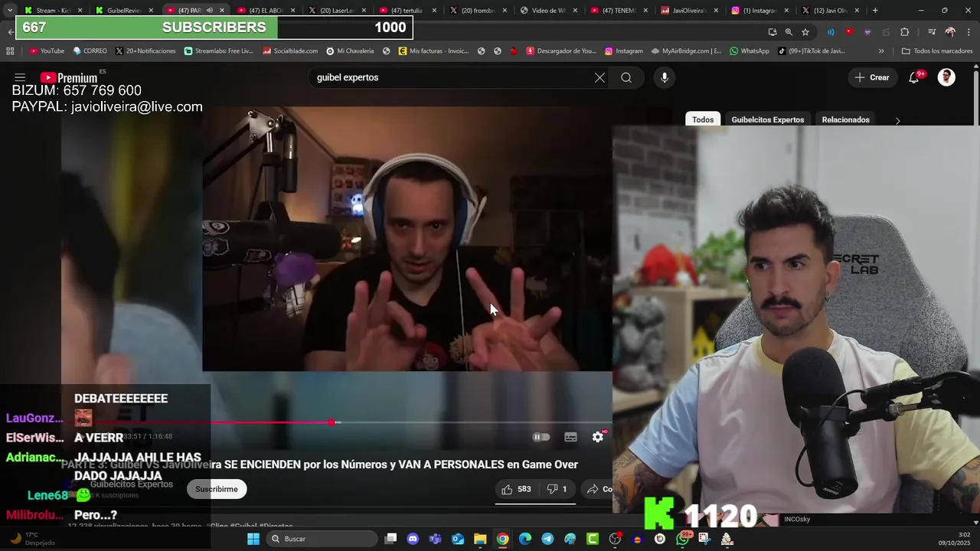Start voice search with microphone icon
Viewport: 980px width, 551px height.
click(x=665, y=77)
